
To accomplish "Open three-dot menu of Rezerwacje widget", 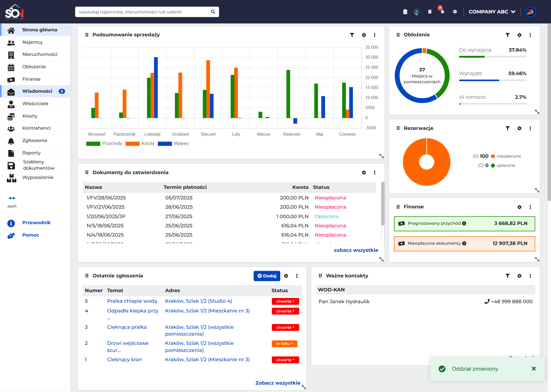I will click(x=530, y=128).
